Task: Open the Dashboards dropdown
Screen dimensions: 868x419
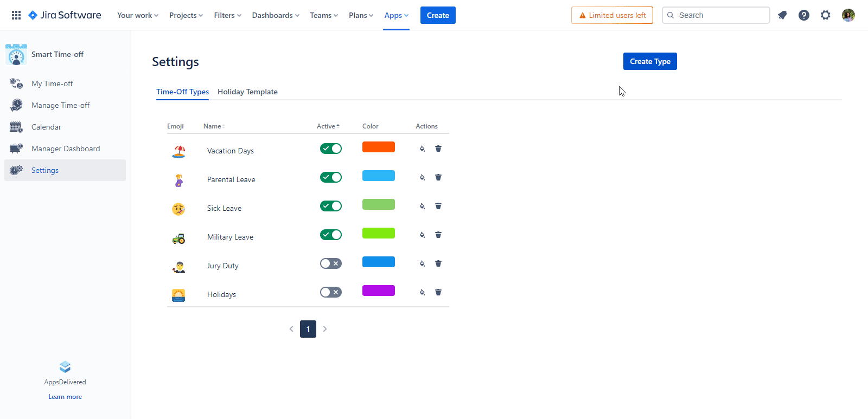Action: (x=276, y=15)
